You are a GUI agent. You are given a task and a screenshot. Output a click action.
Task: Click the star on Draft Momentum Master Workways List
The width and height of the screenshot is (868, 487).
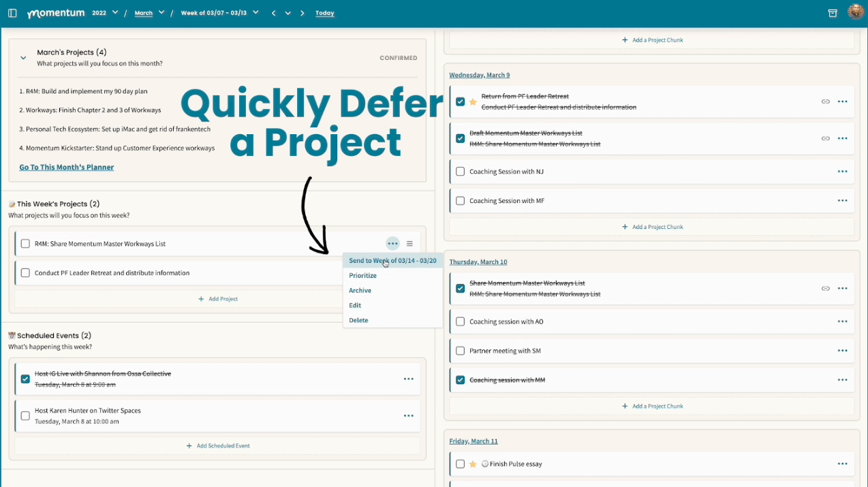[473, 138]
